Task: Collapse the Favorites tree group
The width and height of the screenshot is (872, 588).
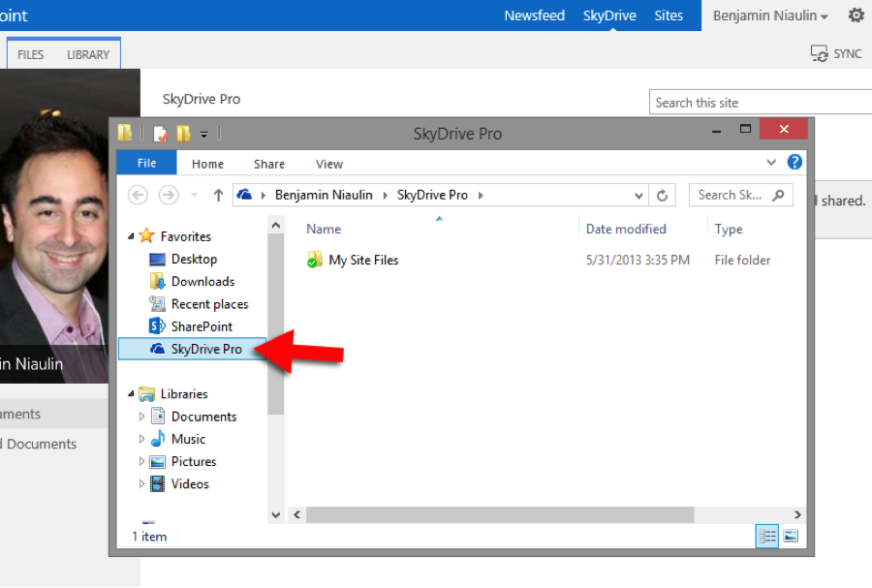Action: coord(131,236)
